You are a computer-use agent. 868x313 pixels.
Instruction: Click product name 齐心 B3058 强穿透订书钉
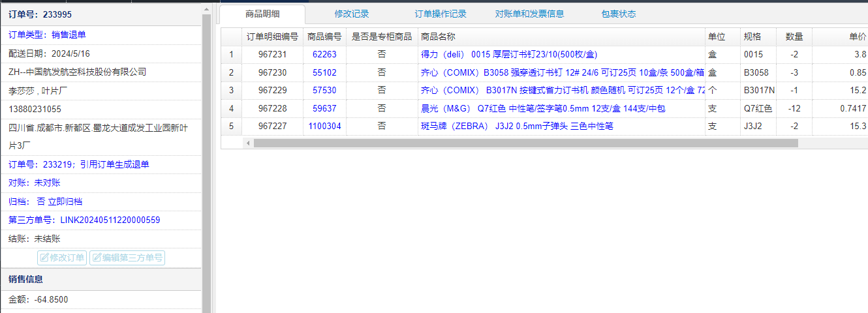tap(563, 72)
